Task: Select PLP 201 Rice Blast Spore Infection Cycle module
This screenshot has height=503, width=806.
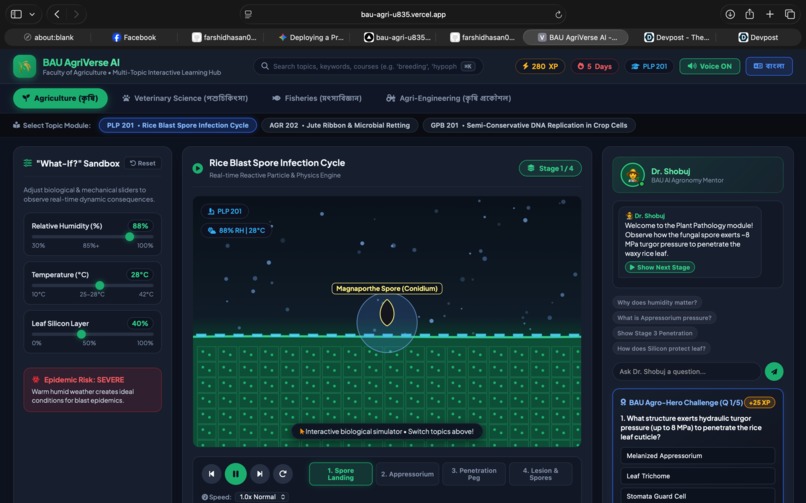Action: pos(177,125)
